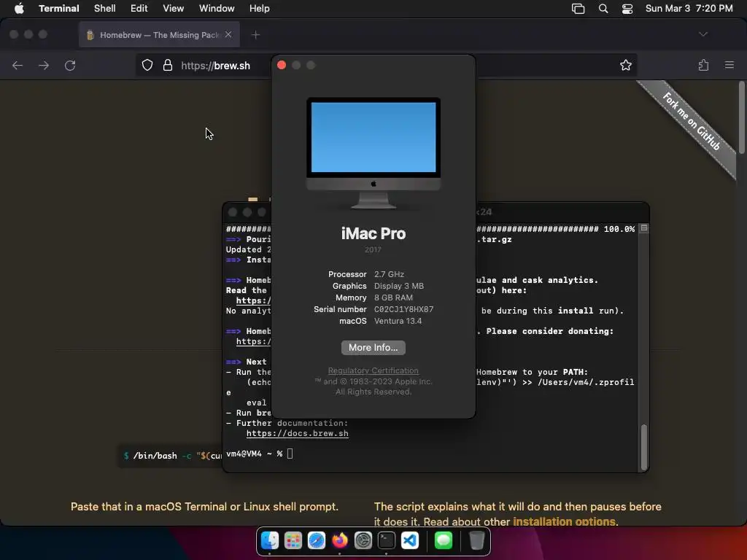The width and height of the screenshot is (747, 560).
Task: Open the Help menu
Action: point(260,9)
